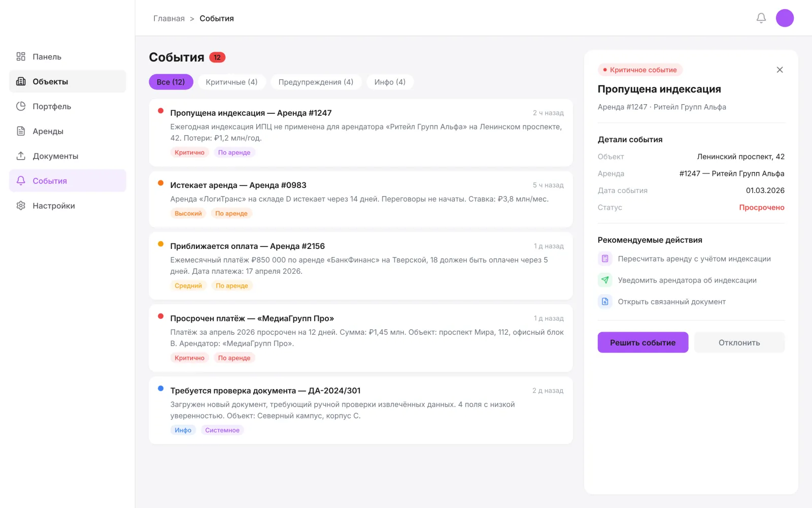Viewport: 812px width, 508px height.
Task: Click the 01.03.2026 event date value
Action: tap(765, 190)
